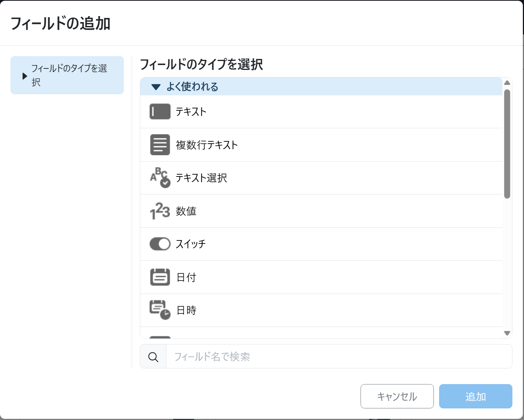
Task: Click the フィールド名で検索 search box
Action: click(x=338, y=357)
